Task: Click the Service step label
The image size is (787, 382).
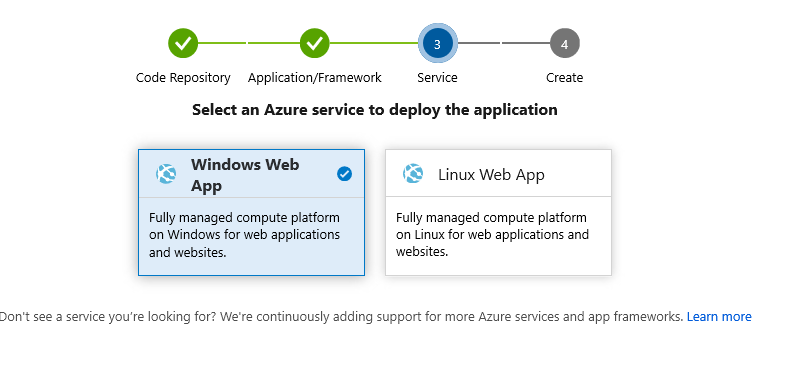Action: click(437, 78)
